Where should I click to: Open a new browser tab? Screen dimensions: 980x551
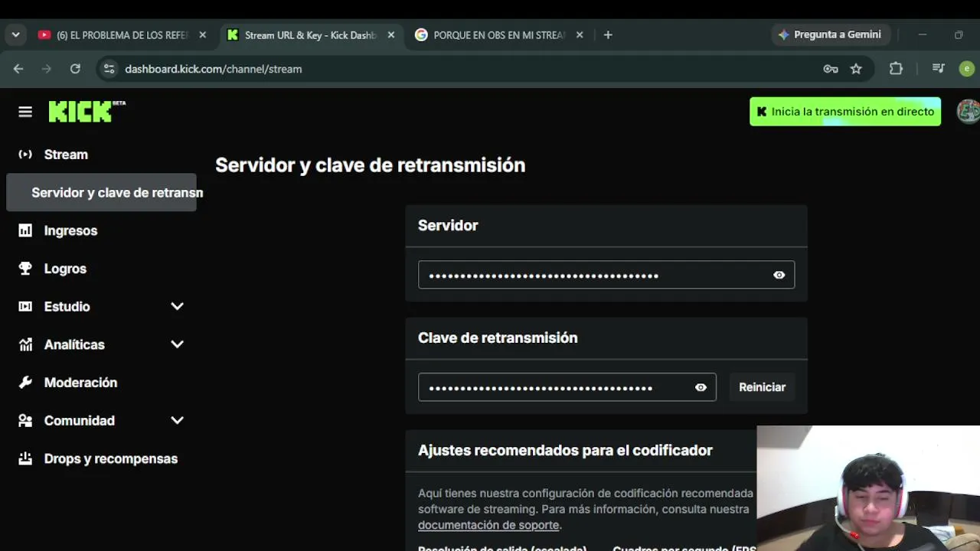coord(608,34)
